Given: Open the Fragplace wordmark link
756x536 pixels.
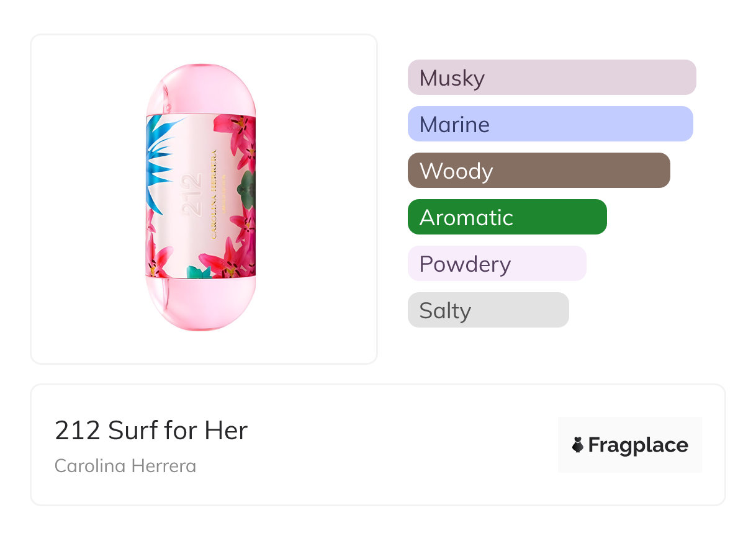Looking at the screenshot, I should [638, 445].
